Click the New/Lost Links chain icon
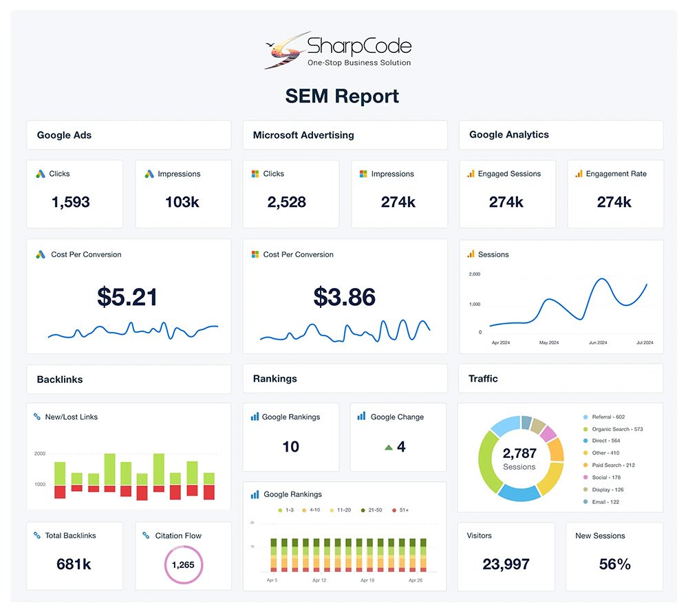This screenshot has width=688, height=616. tap(37, 417)
